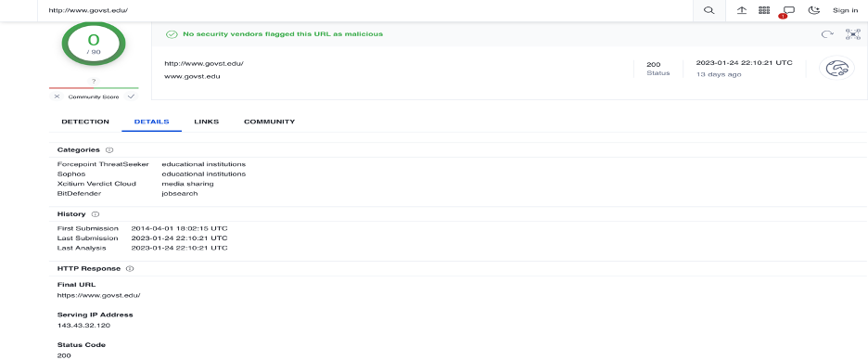
Task: Select the Final URL https://www.govst.edu/ text
Action: point(98,295)
